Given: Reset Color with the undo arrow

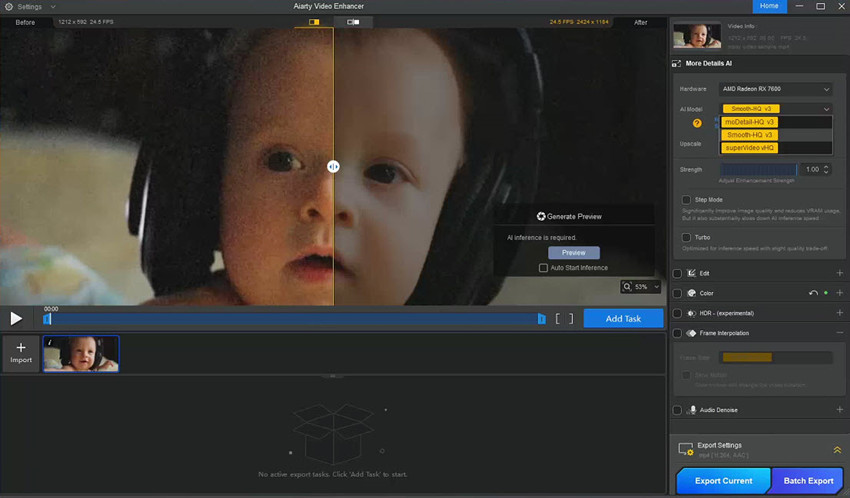Looking at the screenshot, I should [x=813, y=293].
